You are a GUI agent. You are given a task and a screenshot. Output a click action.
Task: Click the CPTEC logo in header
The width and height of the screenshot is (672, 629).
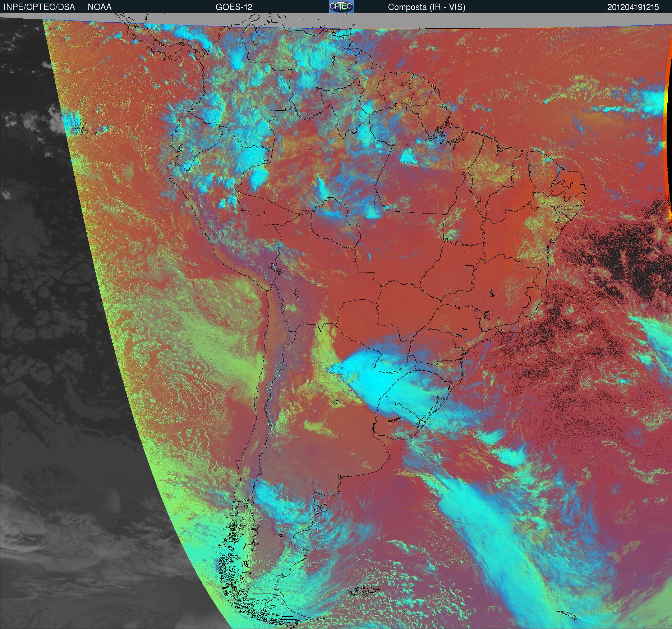341,6
